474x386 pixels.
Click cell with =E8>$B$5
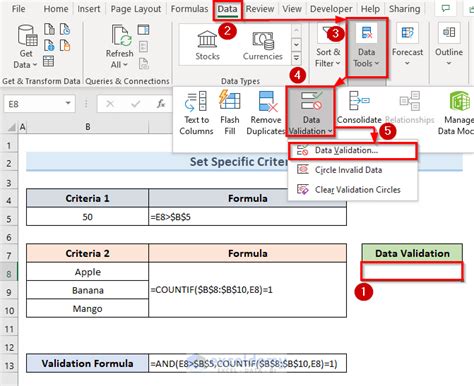pos(247,217)
